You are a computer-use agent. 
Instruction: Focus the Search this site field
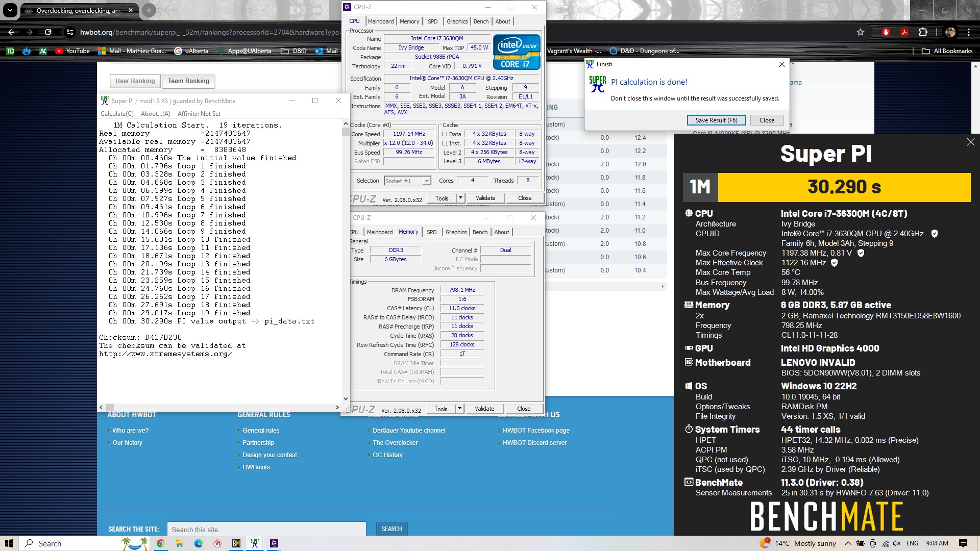[266, 530]
